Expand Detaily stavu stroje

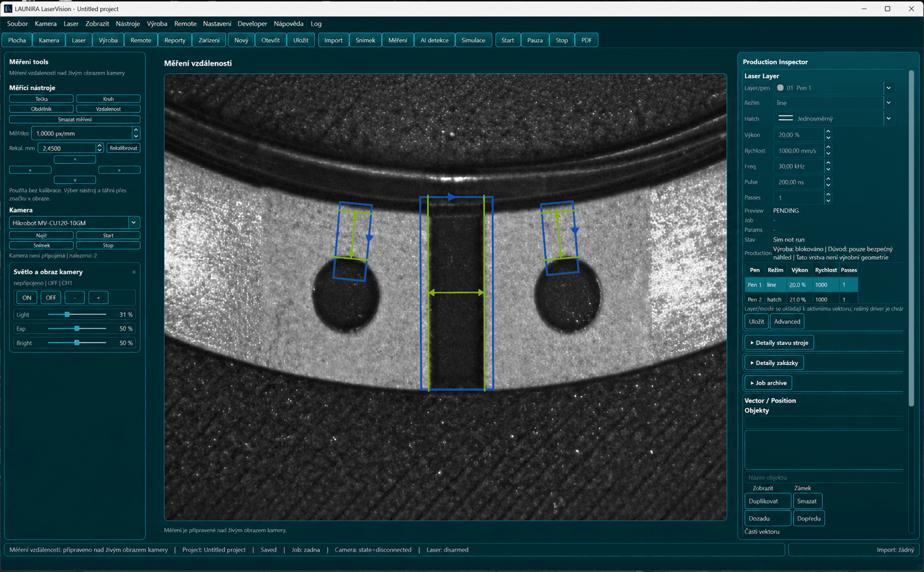(779, 343)
